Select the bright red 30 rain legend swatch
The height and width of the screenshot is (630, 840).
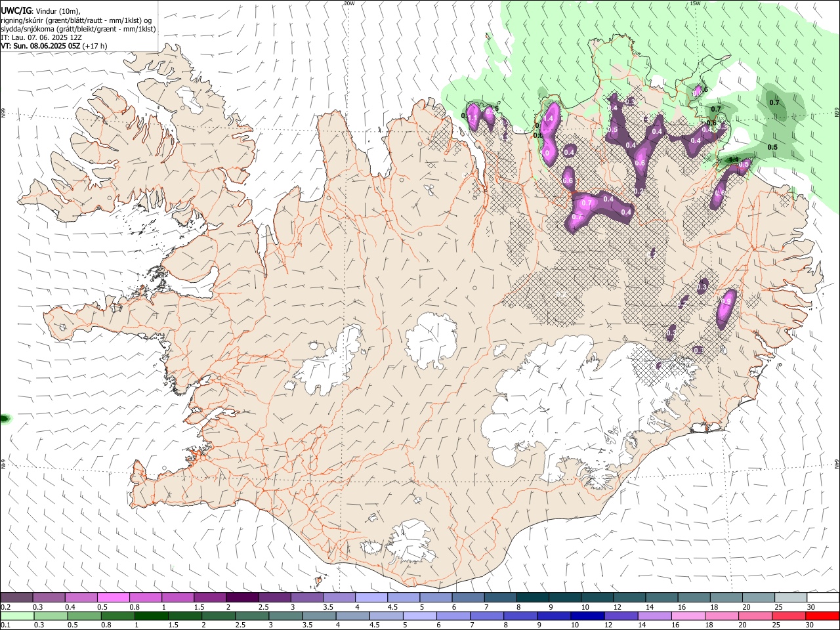click(x=822, y=616)
